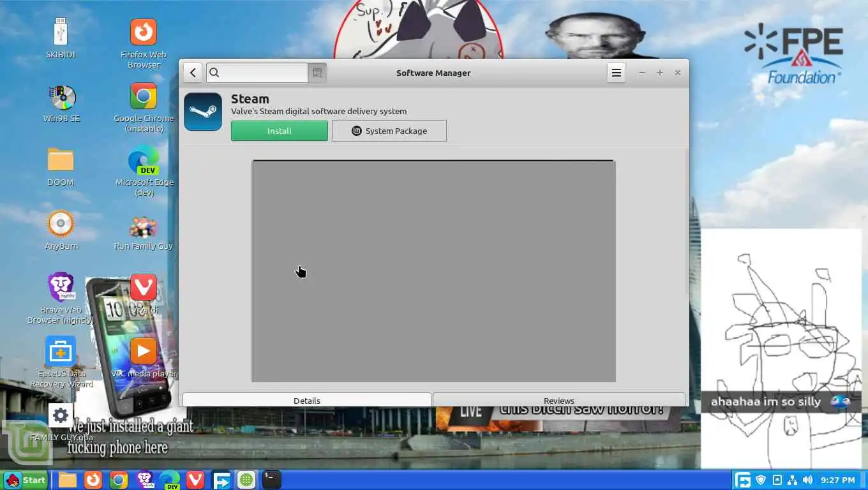Open the Start menu

[x=25, y=480]
